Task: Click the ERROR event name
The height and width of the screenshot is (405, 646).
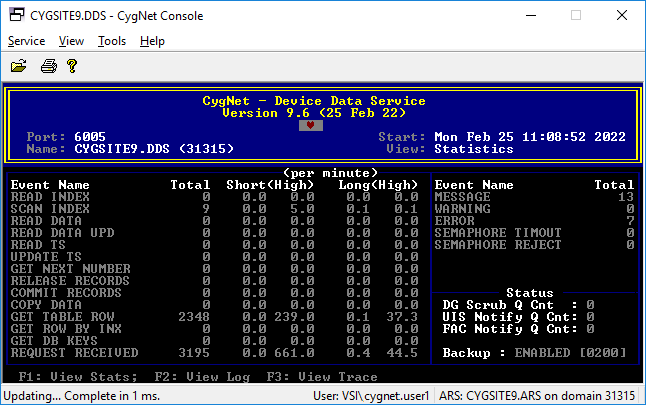Action: 454,221
